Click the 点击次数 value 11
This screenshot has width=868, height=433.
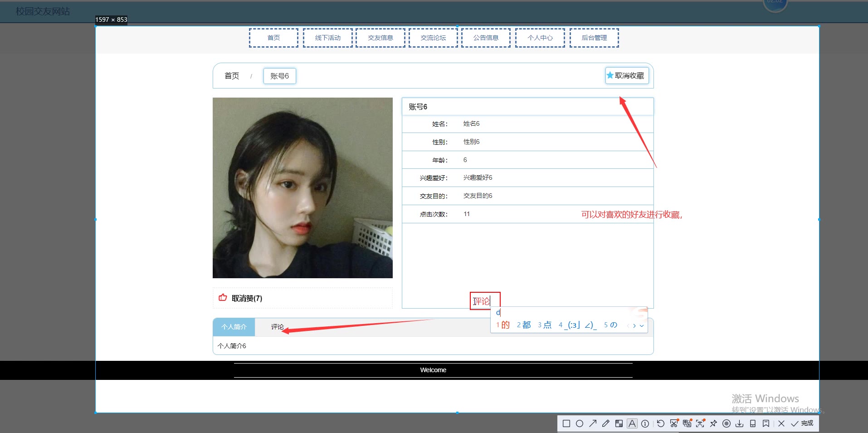tap(467, 214)
